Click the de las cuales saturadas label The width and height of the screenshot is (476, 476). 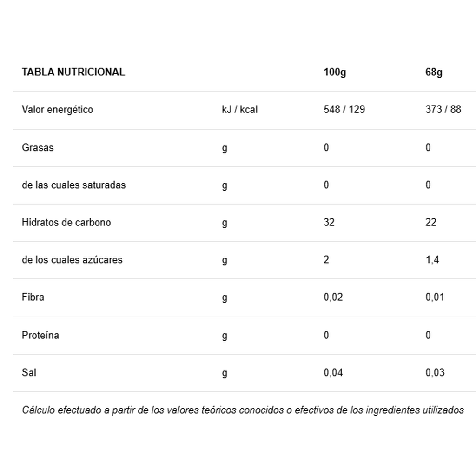point(73,185)
